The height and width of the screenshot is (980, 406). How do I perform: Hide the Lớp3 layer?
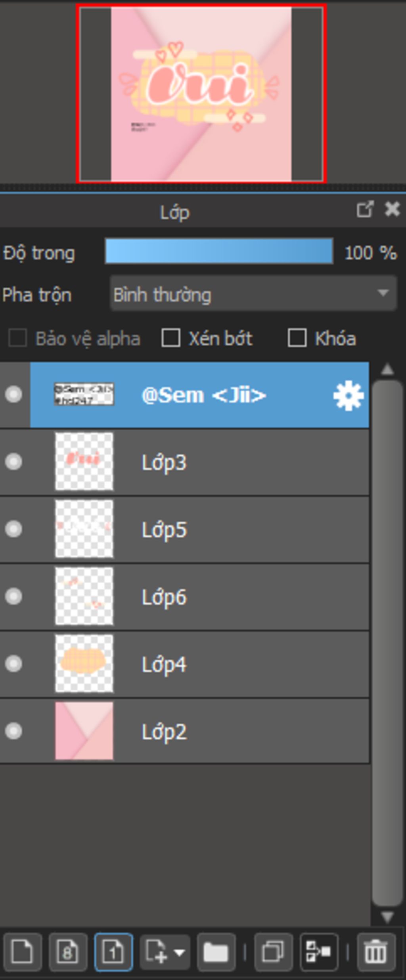14,462
